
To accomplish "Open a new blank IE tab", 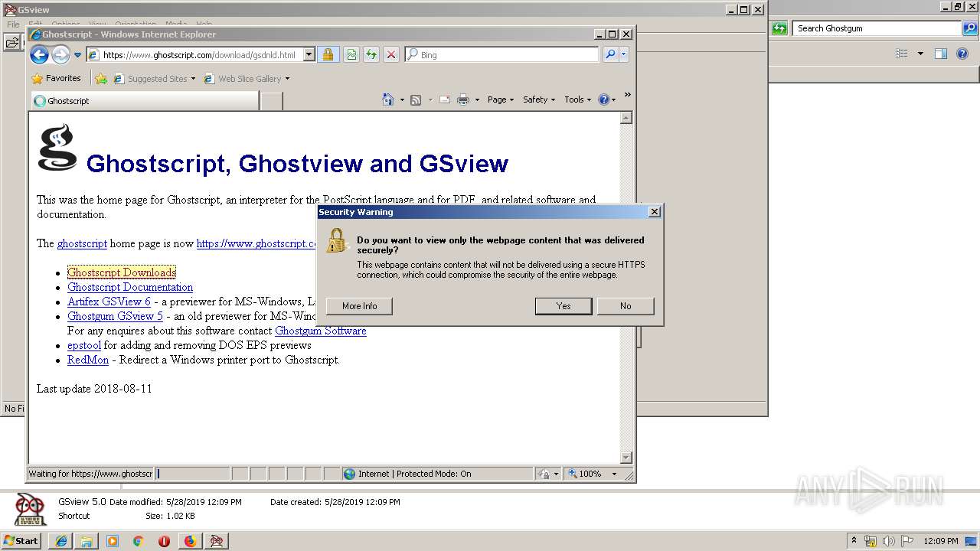I will click(x=271, y=101).
